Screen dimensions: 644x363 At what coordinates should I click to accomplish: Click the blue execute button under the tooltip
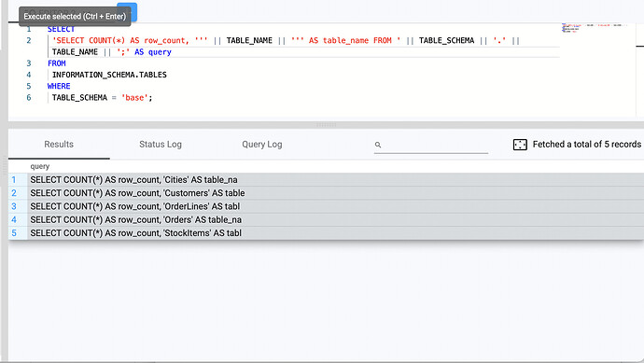click(x=127, y=11)
